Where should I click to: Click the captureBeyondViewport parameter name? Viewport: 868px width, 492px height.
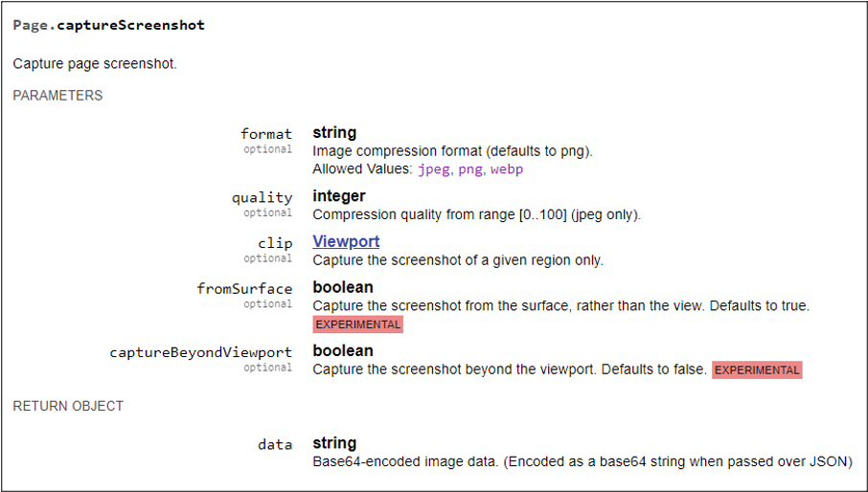(x=201, y=352)
